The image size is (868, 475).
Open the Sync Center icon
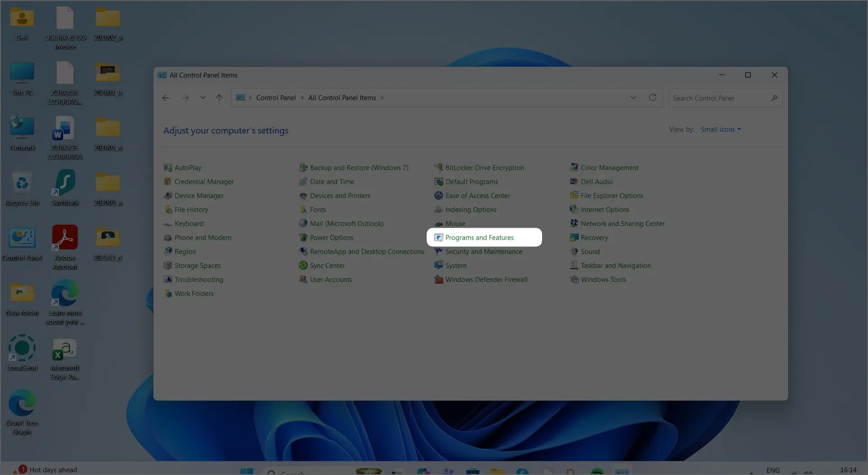point(303,266)
